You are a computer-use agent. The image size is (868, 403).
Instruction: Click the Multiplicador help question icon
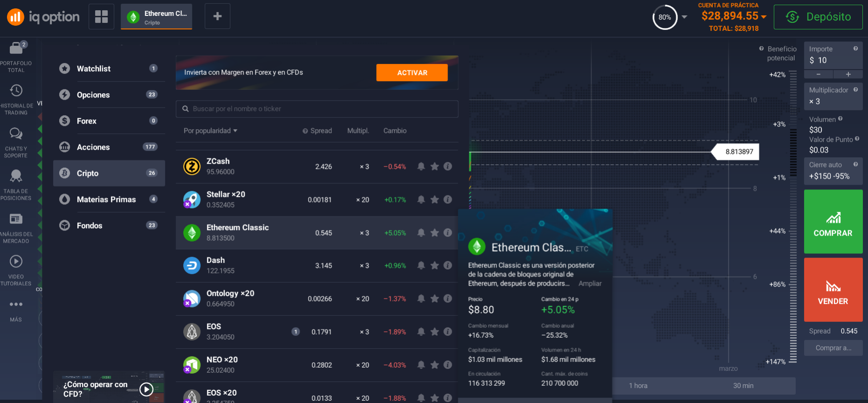pos(855,90)
